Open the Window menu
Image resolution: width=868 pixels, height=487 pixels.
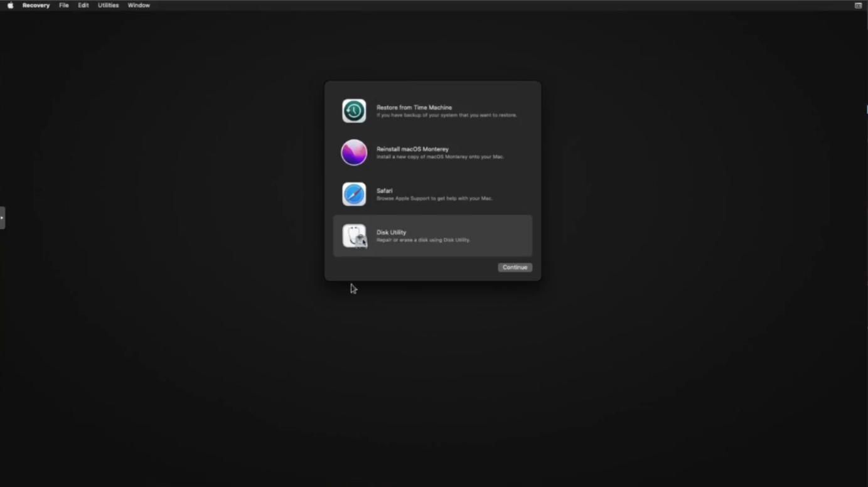click(139, 5)
